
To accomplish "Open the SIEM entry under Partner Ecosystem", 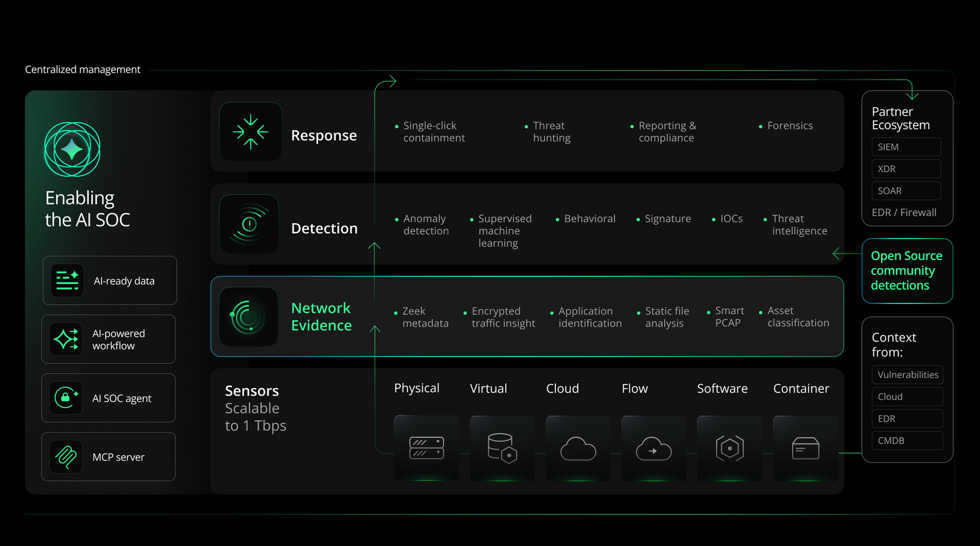I will point(906,147).
